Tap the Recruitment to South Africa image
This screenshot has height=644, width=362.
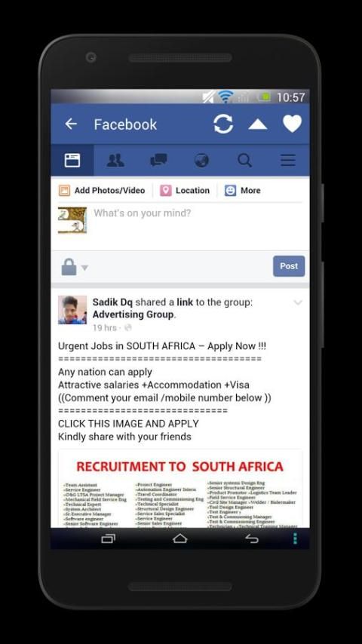[x=180, y=489]
